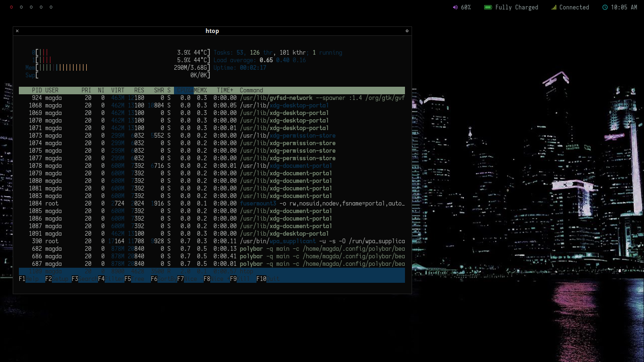This screenshot has height=362, width=644.
Task: Select the polybar process row with PID 682
Action: [x=141, y=248]
